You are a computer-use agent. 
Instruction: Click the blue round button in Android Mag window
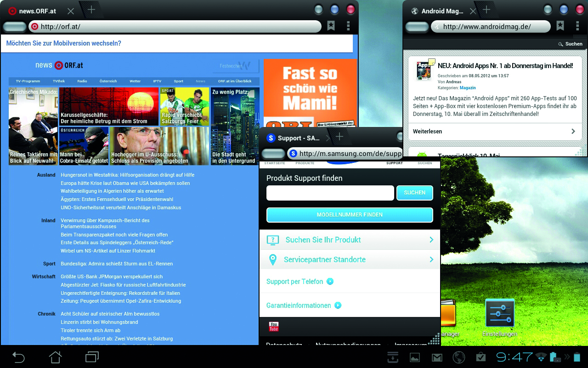click(x=564, y=10)
